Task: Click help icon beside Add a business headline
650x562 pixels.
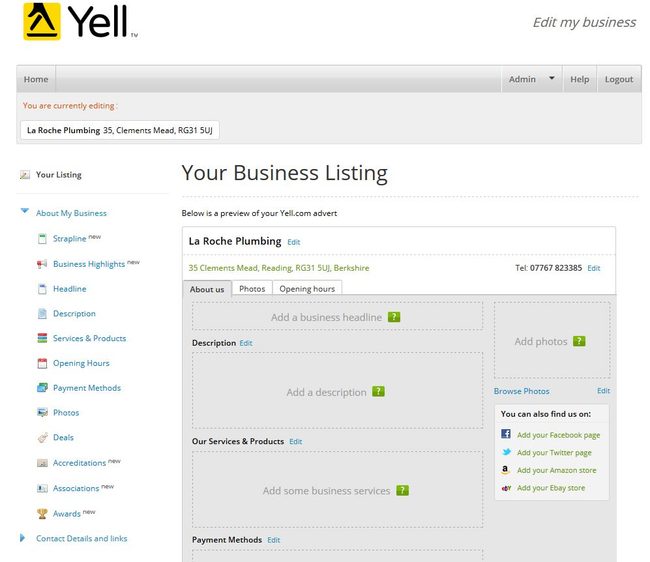Action: (394, 317)
